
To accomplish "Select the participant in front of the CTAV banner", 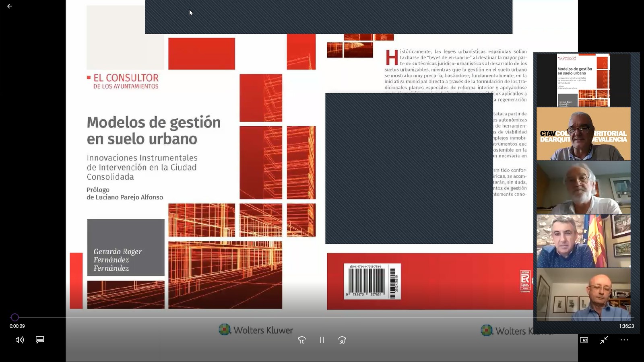I will coord(583,134).
